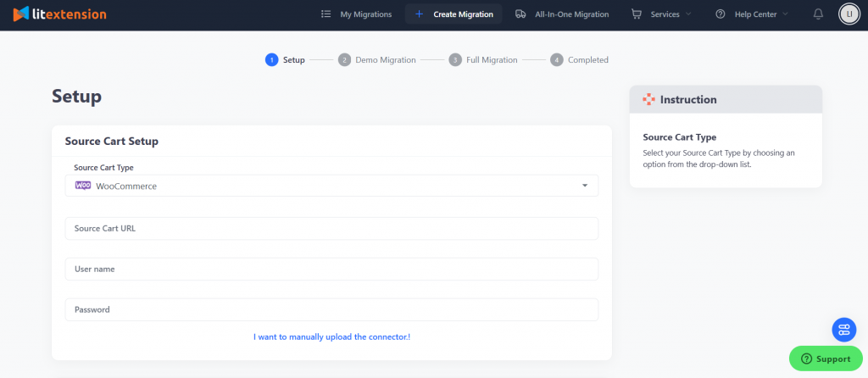This screenshot has height=378, width=868.
Task: Expand the Services chevron
Action: pyautogui.click(x=688, y=14)
